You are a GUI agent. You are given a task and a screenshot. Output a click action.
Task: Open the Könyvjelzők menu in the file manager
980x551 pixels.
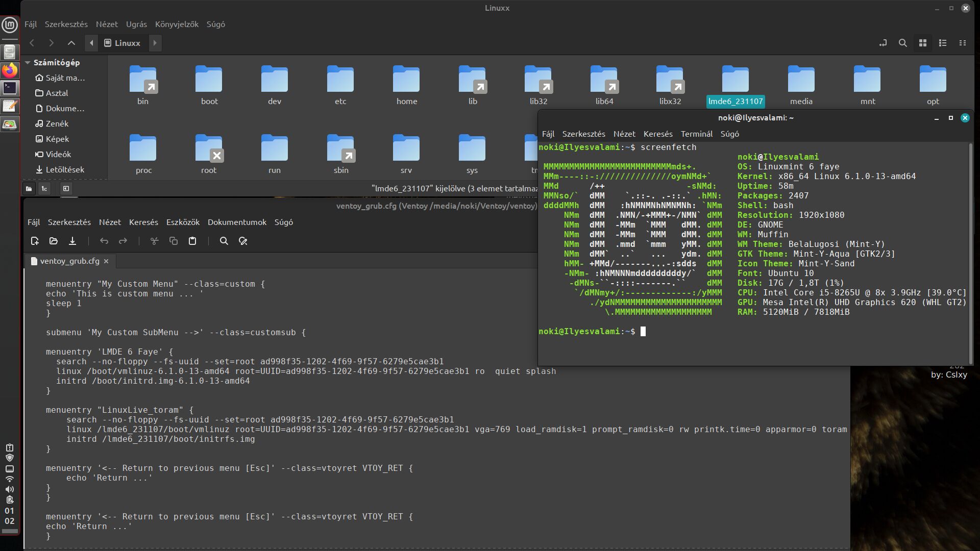tap(177, 24)
